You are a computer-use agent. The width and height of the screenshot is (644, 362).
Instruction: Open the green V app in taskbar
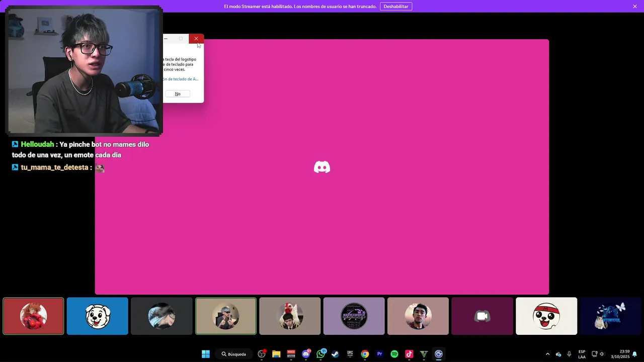(424, 354)
